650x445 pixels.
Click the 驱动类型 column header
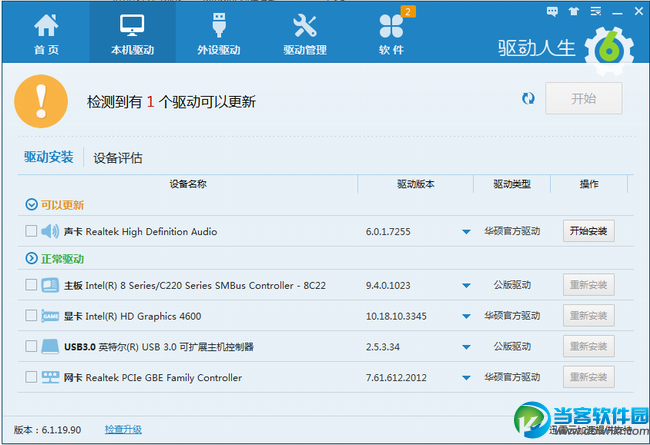pos(512,184)
